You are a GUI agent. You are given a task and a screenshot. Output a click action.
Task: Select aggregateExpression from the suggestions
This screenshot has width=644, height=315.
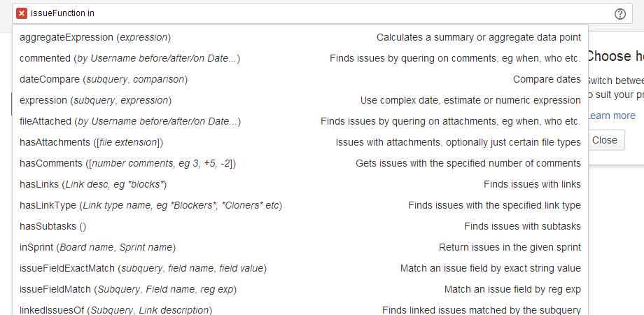[300, 37]
